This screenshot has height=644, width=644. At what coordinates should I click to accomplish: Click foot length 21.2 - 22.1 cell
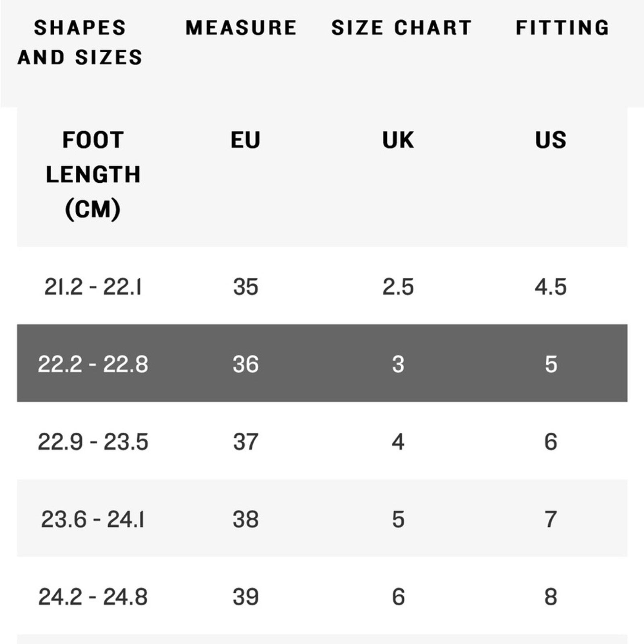click(x=93, y=287)
